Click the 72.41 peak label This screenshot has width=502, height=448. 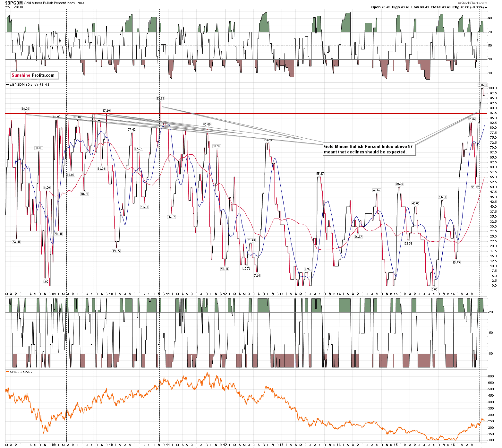click(268, 140)
